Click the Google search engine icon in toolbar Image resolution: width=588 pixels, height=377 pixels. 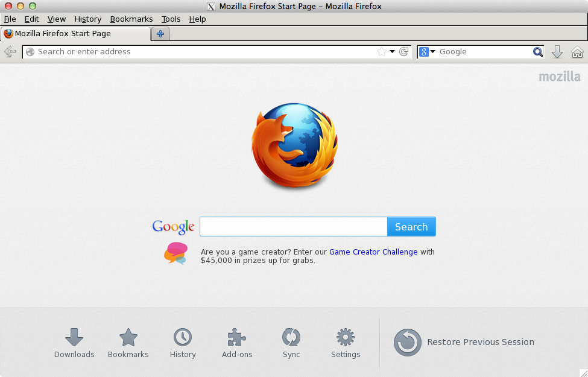pos(424,52)
